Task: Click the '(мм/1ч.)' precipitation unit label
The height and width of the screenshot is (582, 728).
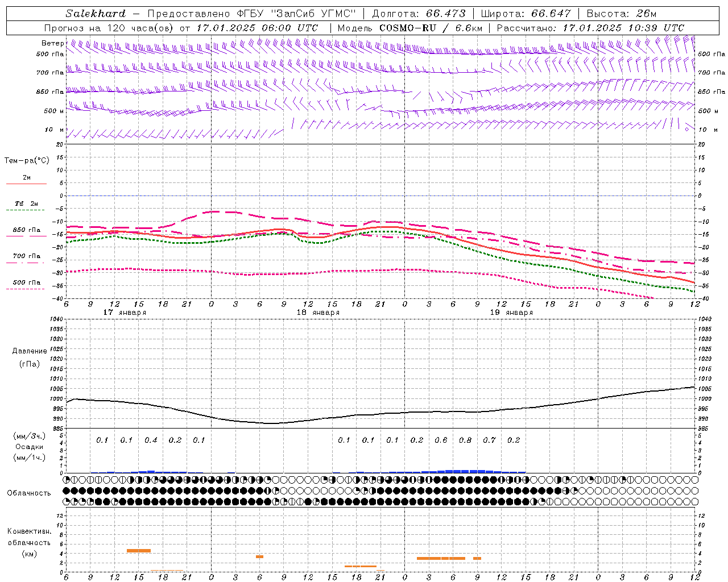Action: click(30, 458)
